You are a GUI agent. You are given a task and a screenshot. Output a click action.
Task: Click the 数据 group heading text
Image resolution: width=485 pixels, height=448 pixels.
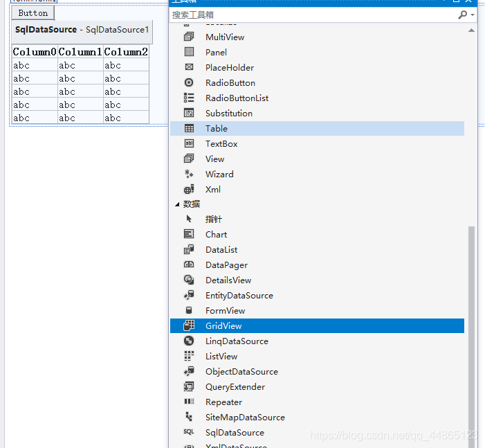click(x=192, y=204)
